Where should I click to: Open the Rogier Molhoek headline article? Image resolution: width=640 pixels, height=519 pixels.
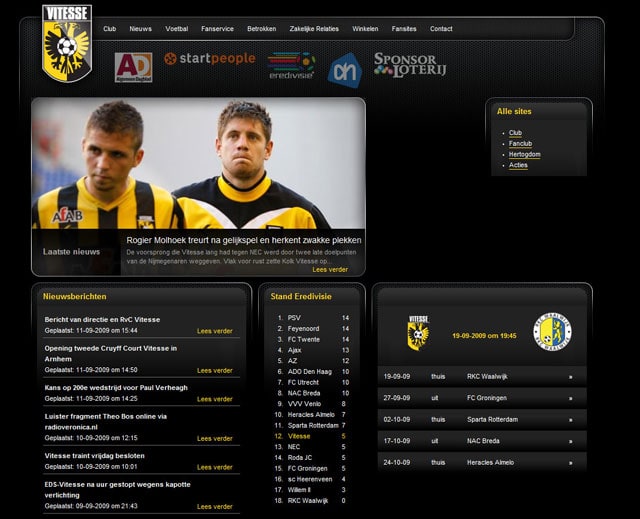pos(244,240)
